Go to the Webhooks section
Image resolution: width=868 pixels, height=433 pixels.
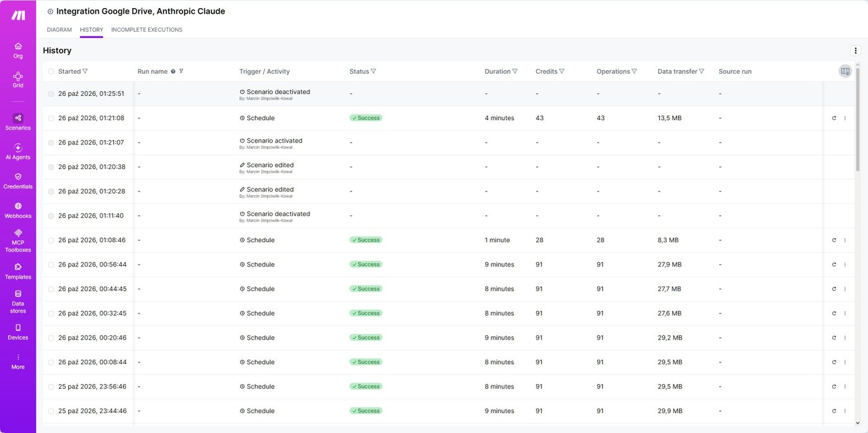pos(18,210)
